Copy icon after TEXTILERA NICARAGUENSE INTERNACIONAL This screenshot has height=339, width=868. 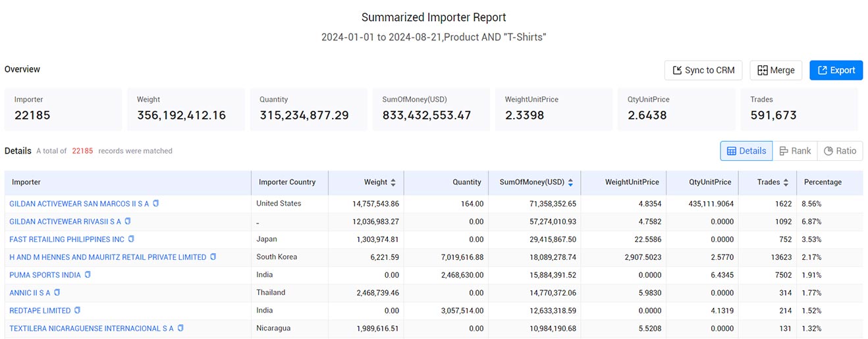point(180,328)
